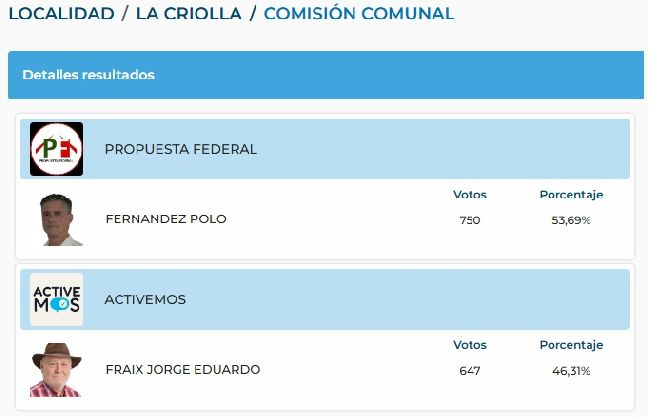This screenshot has width=650, height=417.
Task: Click the name FRAIX JORGE EDUARDO
Action: [183, 369]
